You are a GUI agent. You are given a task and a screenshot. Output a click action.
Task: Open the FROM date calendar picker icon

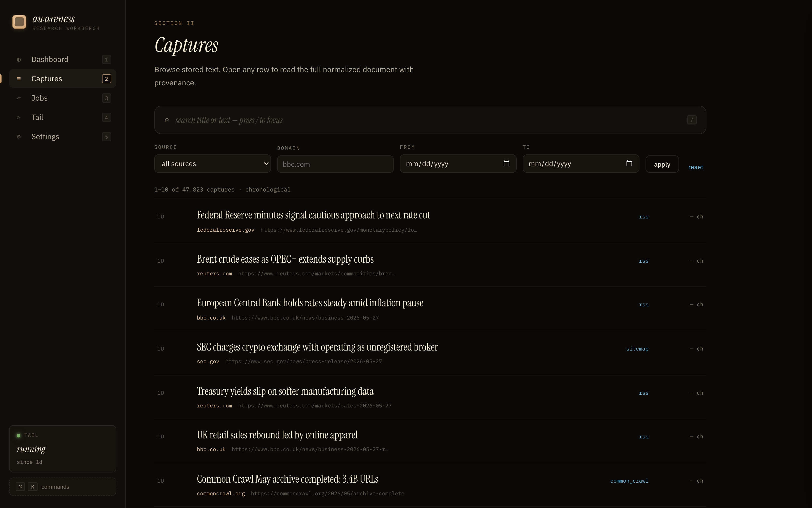point(506,164)
